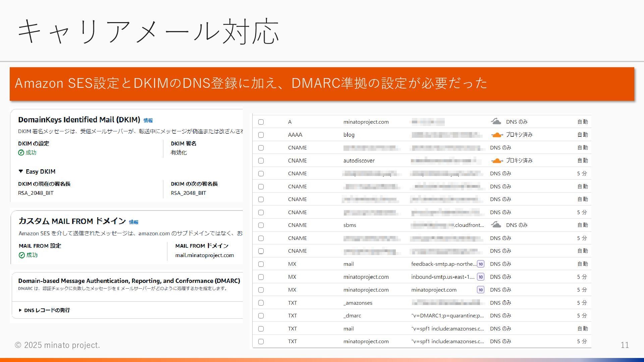Click the priority 10 badge on the MX mail row
Image resolution: width=644 pixels, height=362 pixels.
[x=481, y=264]
